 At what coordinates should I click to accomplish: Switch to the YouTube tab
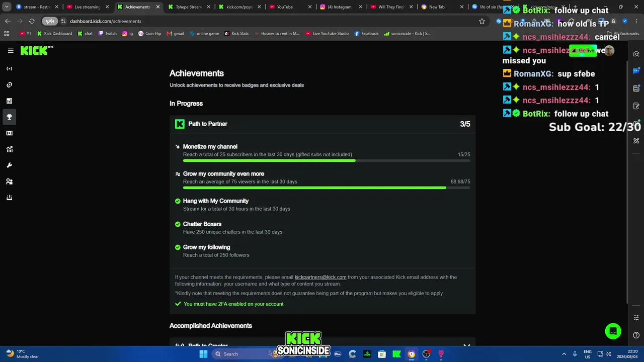[290, 7]
